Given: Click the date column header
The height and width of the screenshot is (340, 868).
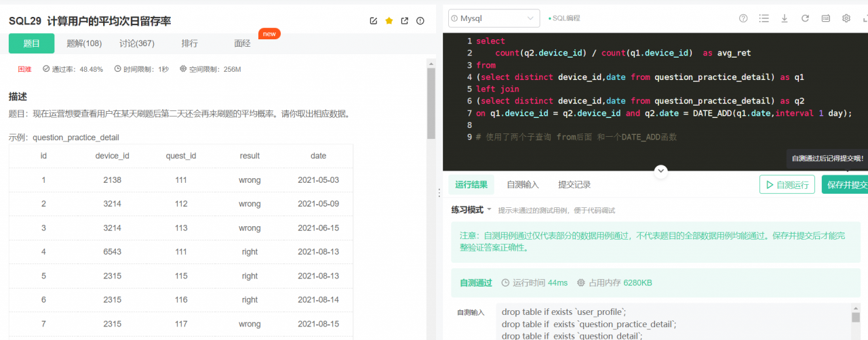Looking at the screenshot, I should pos(318,156).
